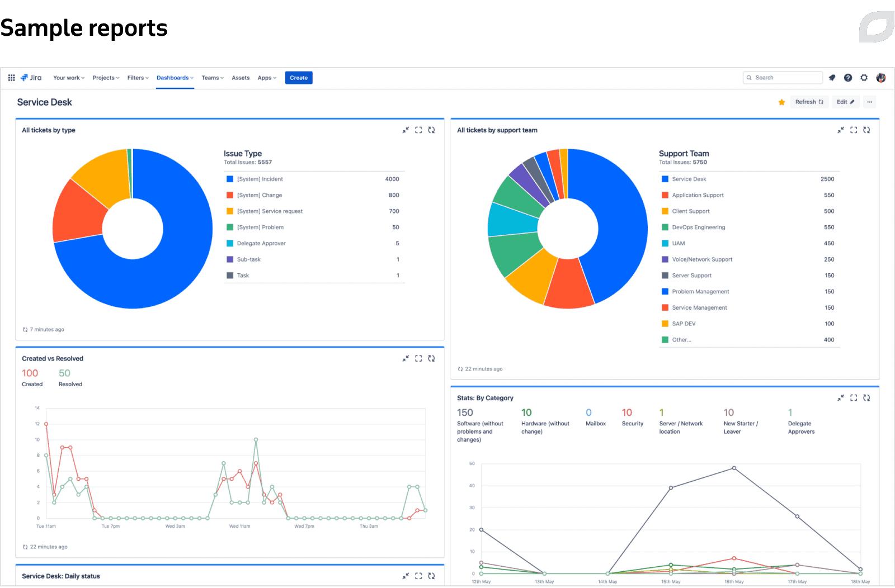Star the Service Desk dashboard

tap(781, 102)
